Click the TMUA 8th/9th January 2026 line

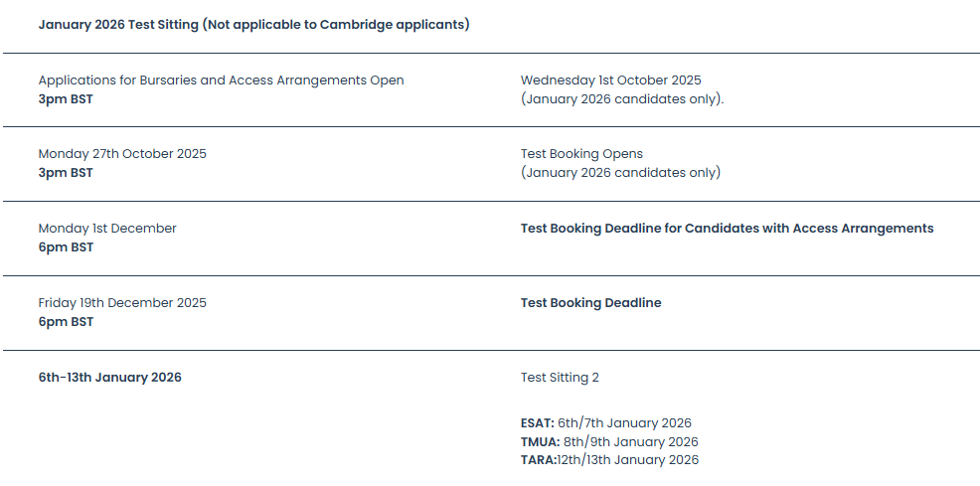[x=608, y=441]
